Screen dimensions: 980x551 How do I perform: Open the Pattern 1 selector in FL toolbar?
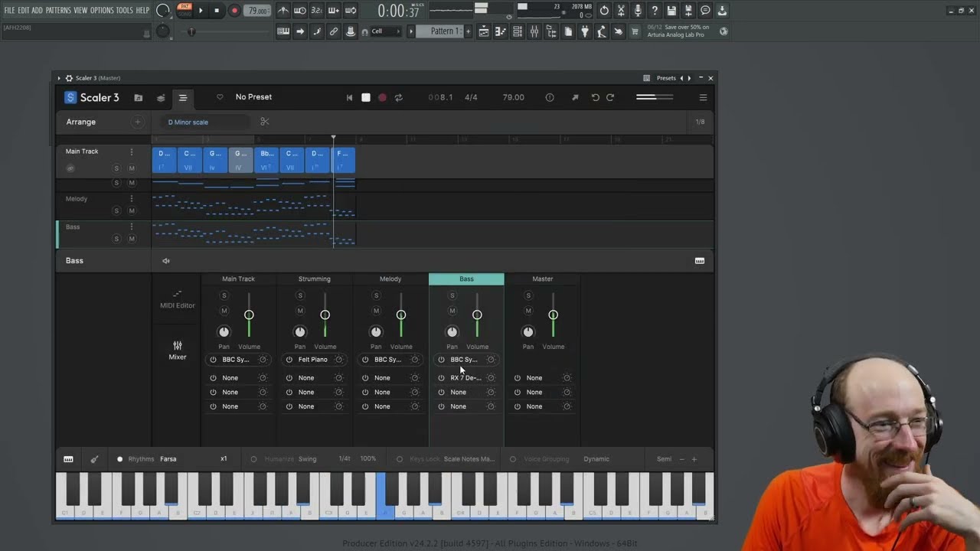click(444, 31)
